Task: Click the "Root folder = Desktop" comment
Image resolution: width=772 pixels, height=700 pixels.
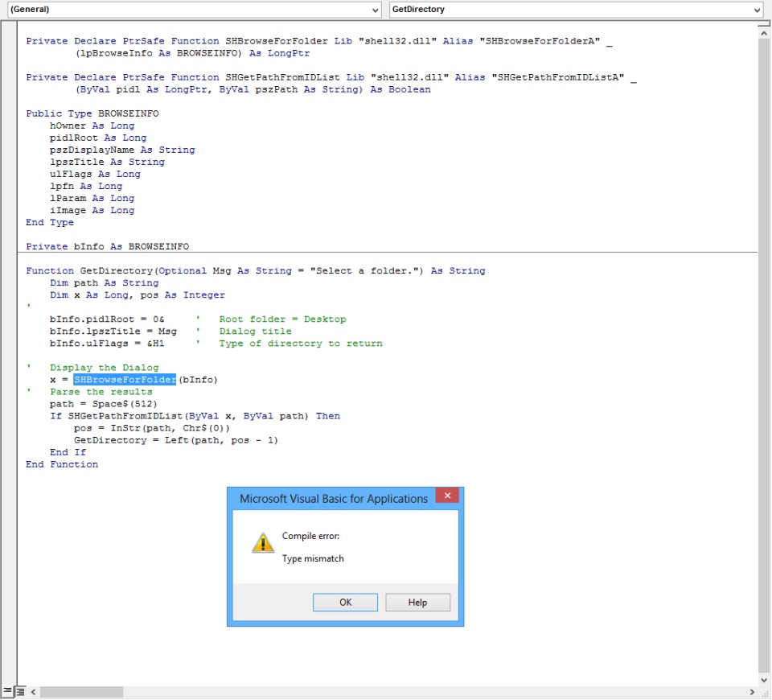Action: point(282,319)
